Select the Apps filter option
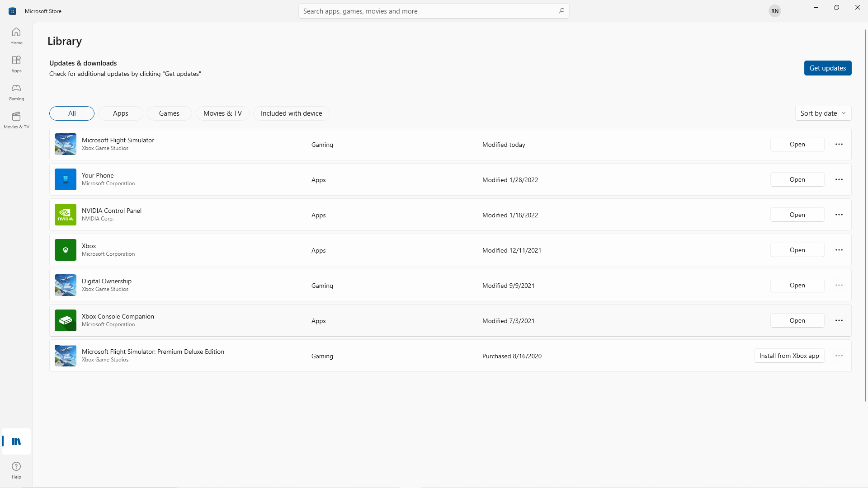The image size is (868, 488). click(120, 113)
